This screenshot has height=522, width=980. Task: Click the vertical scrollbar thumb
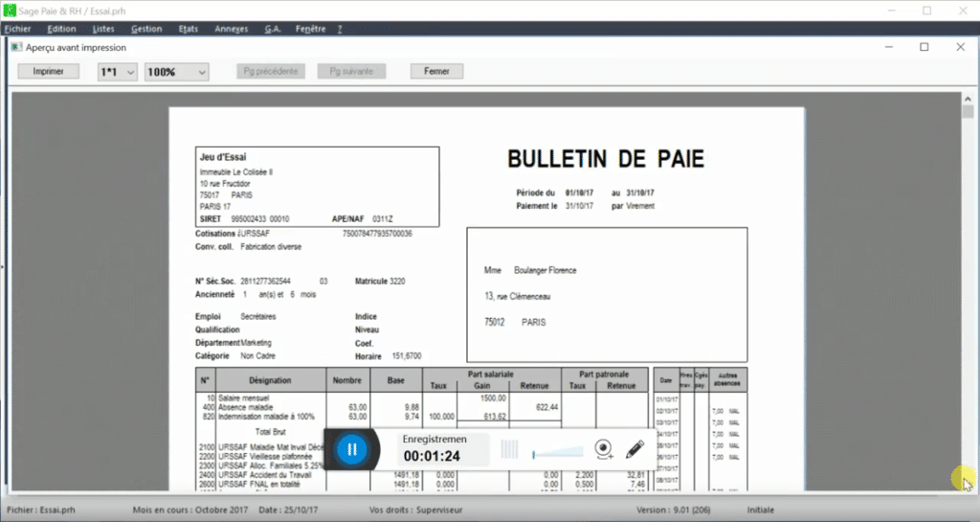coord(968,112)
